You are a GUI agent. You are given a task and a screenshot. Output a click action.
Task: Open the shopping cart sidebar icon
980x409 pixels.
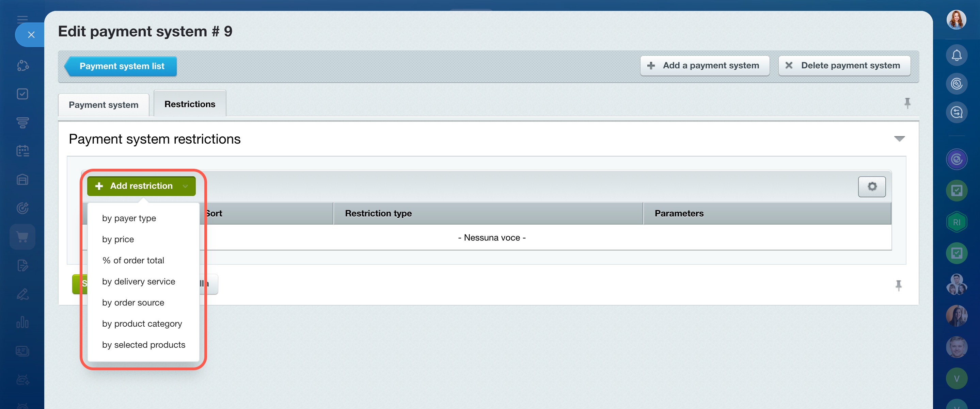(22, 237)
